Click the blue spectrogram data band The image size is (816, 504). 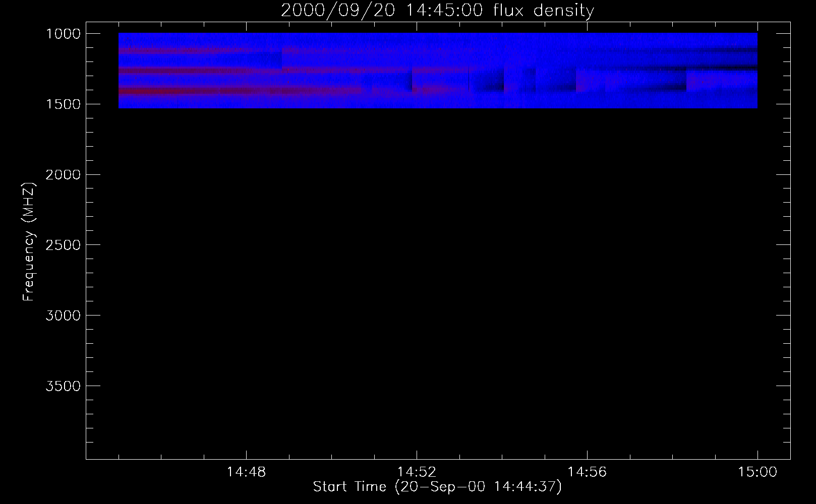438,71
